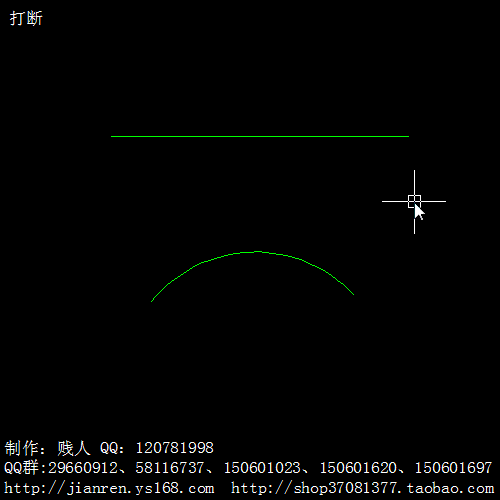Viewport: 500px width, 500px height.
Task: Click the 打断 title text
Action: (x=26, y=18)
